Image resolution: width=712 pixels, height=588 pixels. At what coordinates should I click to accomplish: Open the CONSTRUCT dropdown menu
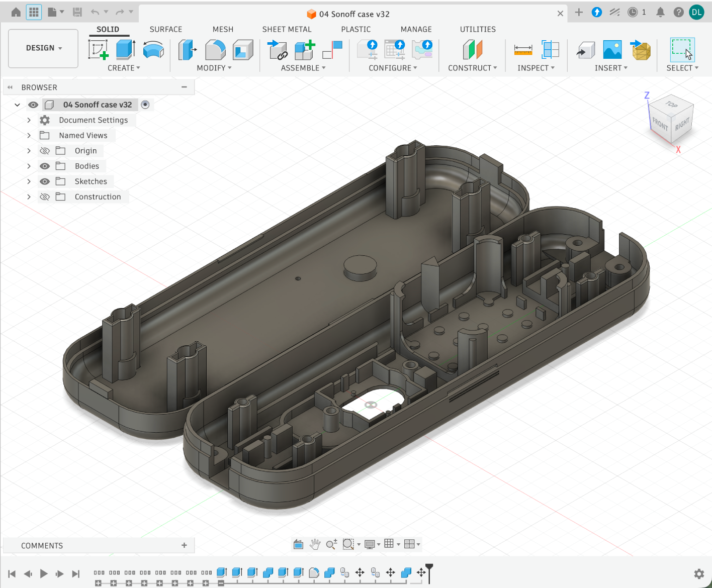472,68
